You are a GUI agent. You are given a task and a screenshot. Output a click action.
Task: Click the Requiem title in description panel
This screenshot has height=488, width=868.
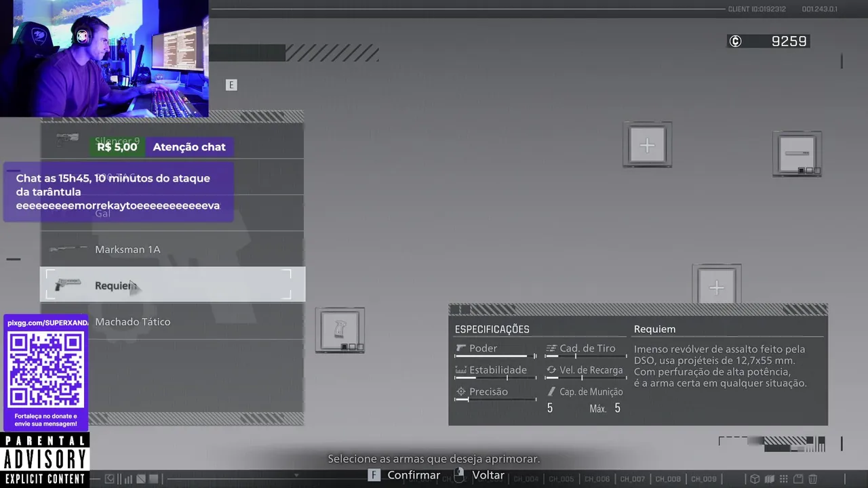click(654, 329)
